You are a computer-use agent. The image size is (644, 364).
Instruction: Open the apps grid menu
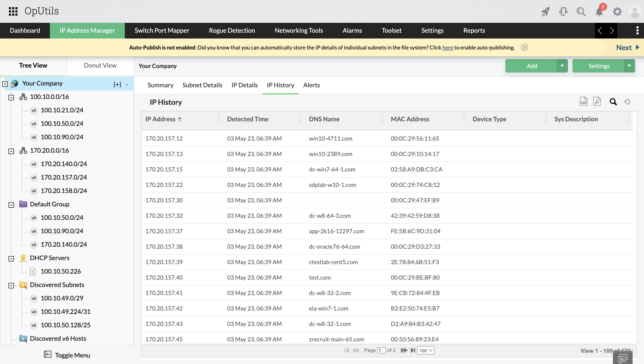point(13,11)
